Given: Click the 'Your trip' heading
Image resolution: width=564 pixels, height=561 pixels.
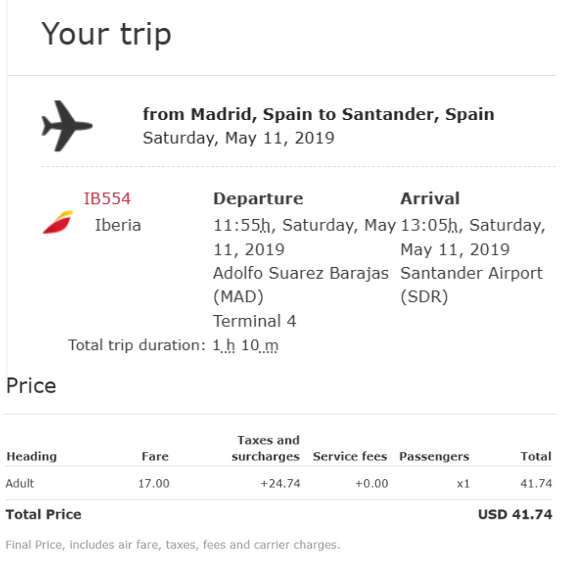Looking at the screenshot, I should 106,35.
